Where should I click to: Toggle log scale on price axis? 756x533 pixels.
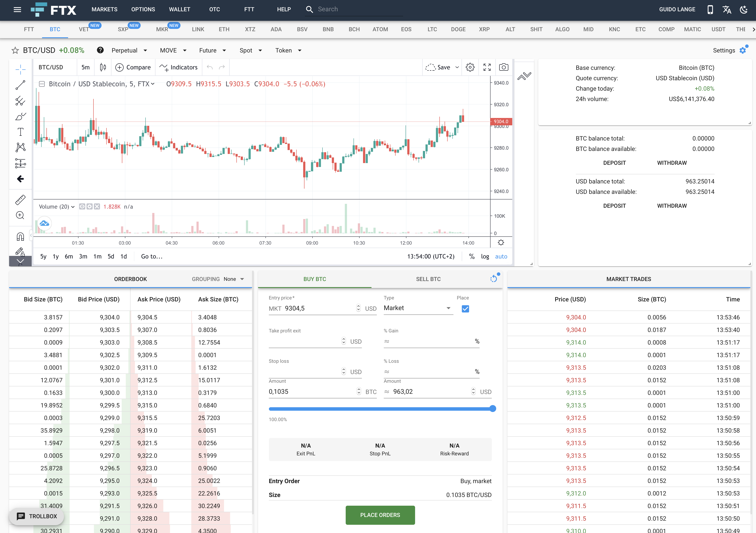click(484, 256)
